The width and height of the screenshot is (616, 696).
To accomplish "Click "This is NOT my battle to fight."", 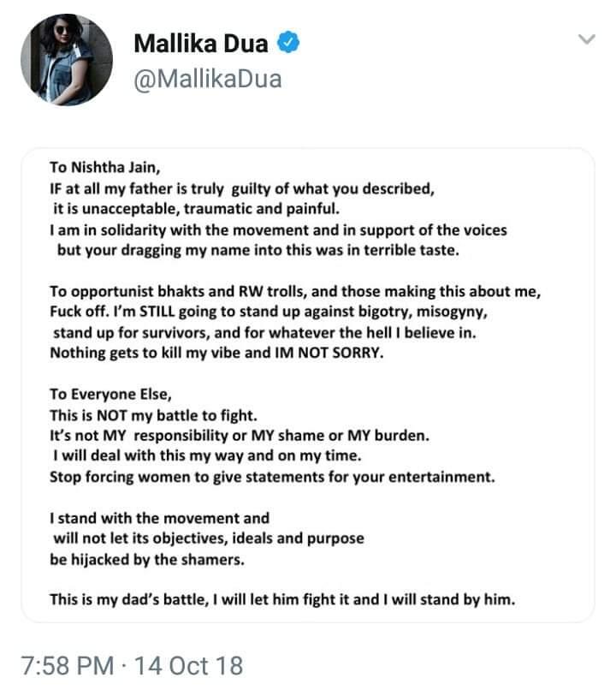I will 153,415.
